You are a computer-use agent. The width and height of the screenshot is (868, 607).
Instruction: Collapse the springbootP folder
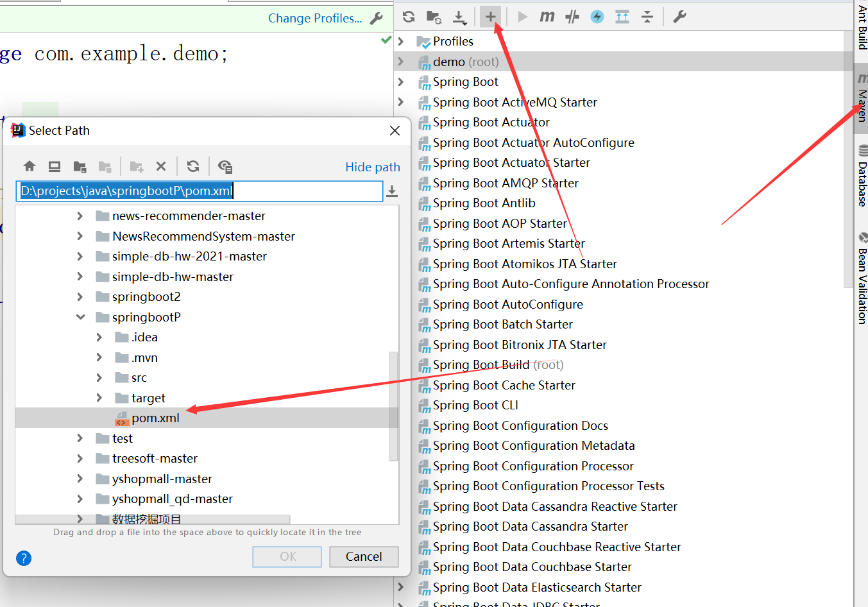[80, 317]
